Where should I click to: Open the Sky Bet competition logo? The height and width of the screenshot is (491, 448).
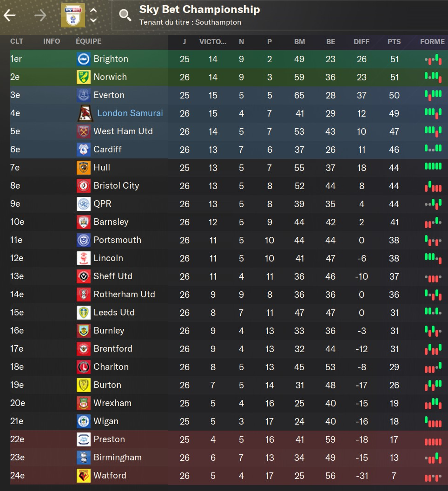tap(73, 15)
